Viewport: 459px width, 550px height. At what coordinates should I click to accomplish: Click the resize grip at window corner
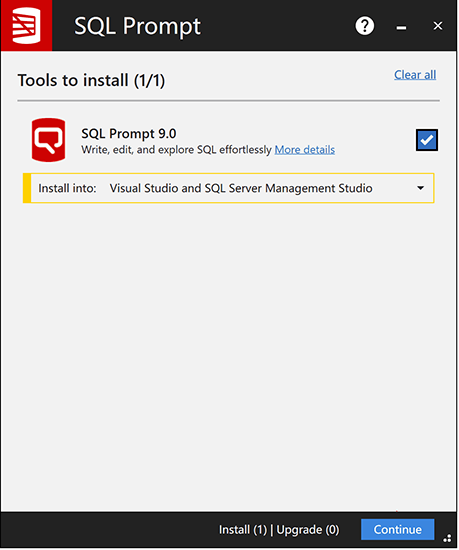[447, 538]
